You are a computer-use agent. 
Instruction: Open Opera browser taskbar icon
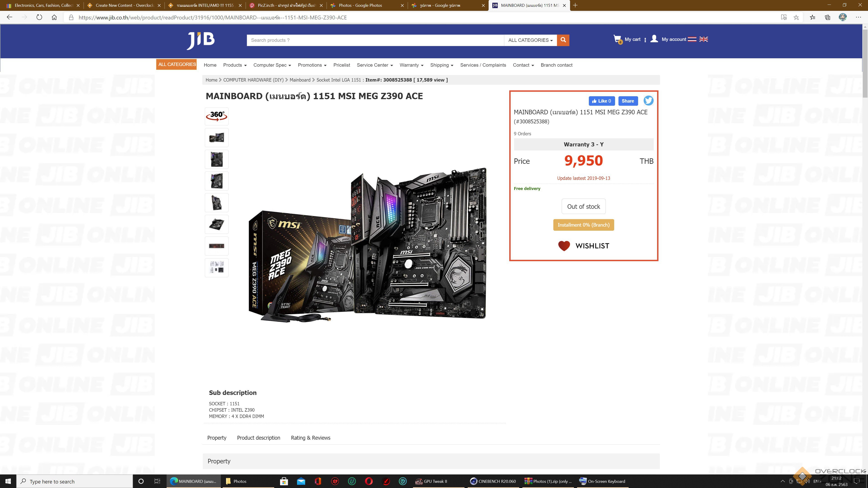click(x=369, y=481)
